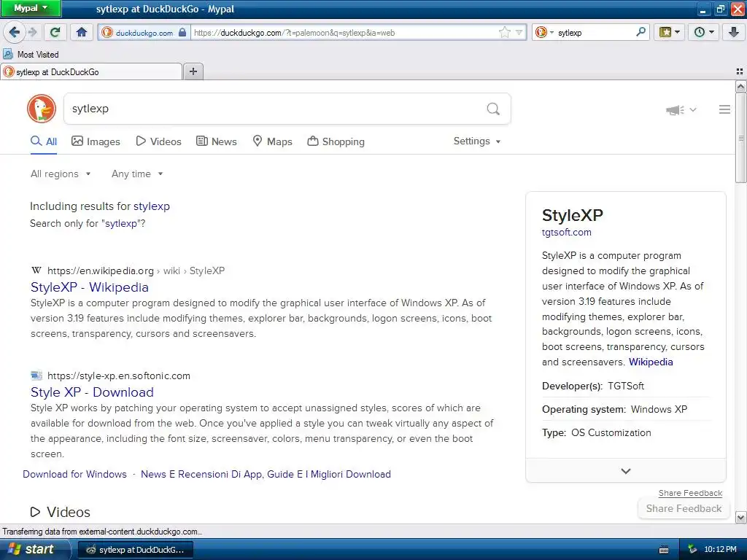The image size is (747, 560).
Task: Reload the current page
Action: [x=55, y=32]
